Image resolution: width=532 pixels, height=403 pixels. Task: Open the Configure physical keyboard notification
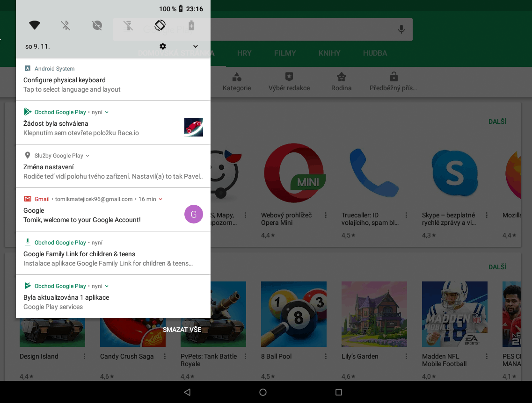113,80
